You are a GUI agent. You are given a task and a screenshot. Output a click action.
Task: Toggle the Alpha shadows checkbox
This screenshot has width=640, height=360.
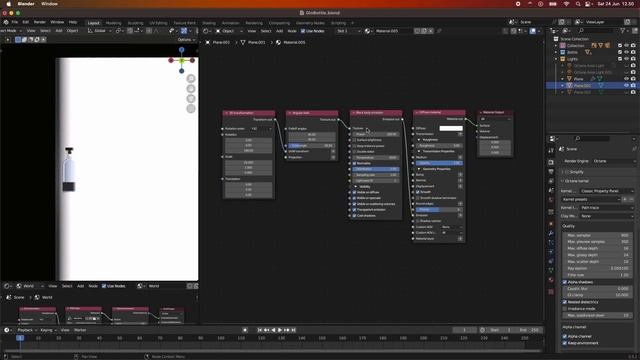coord(565,282)
